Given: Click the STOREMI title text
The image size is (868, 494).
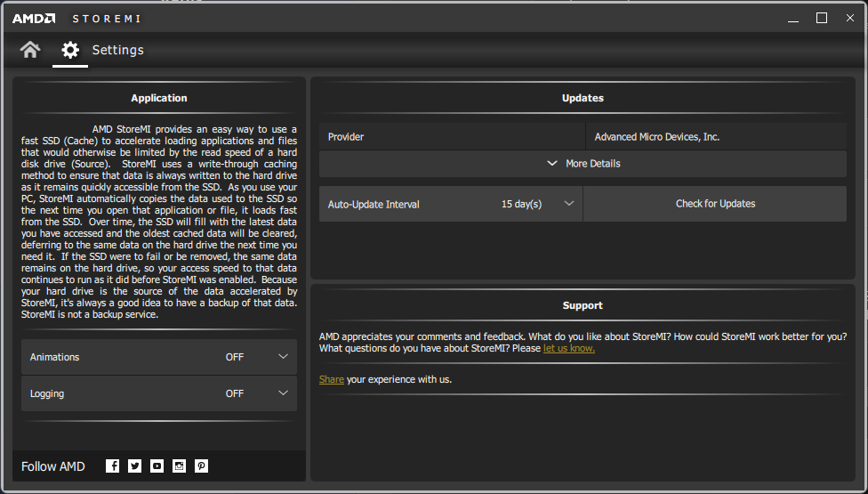Looking at the screenshot, I should coord(107,19).
